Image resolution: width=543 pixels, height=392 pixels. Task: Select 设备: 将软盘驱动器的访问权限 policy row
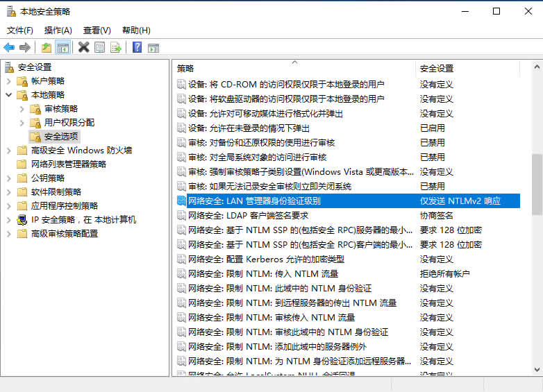[x=348, y=99]
